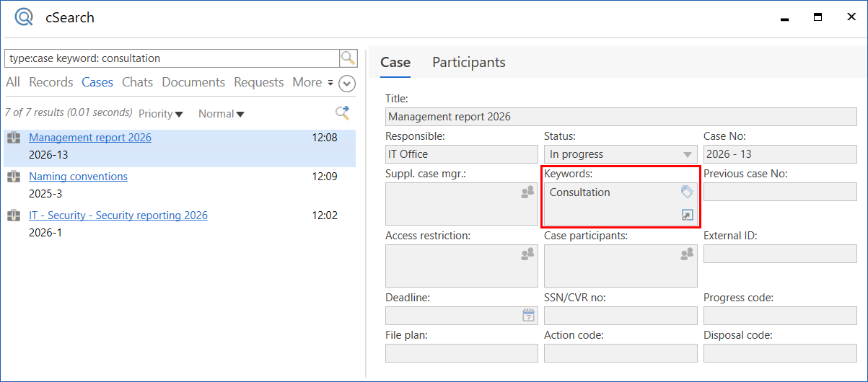Click the File plan field
Viewport: 868px width, 382px height.
tap(462, 352)
